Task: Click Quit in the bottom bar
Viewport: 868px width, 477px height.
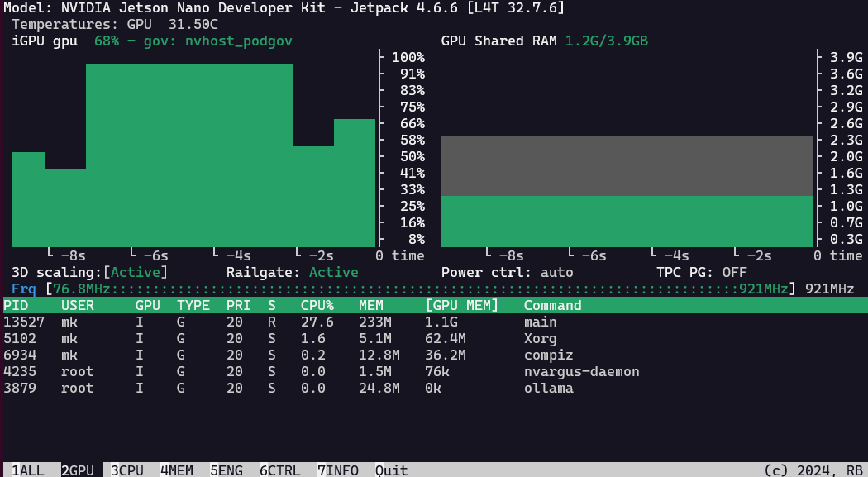Action: point(391,470)
